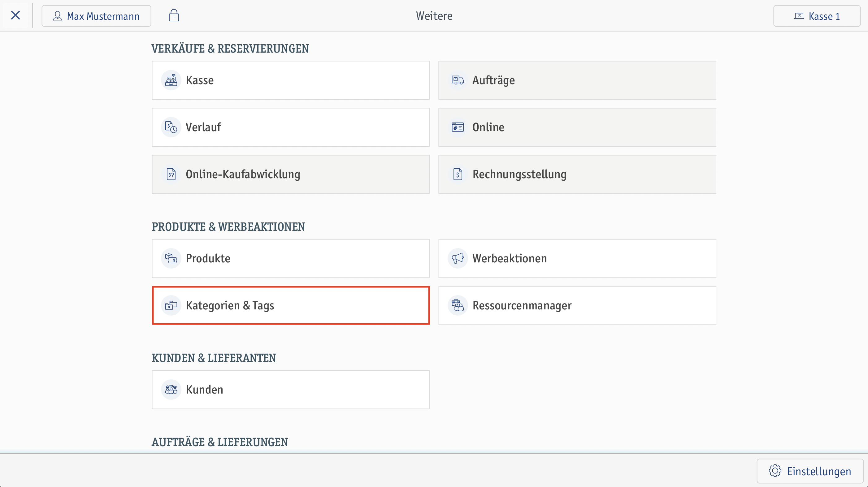
Task: Click the cash register icon beside Kasse
Action: coord(171,80)
